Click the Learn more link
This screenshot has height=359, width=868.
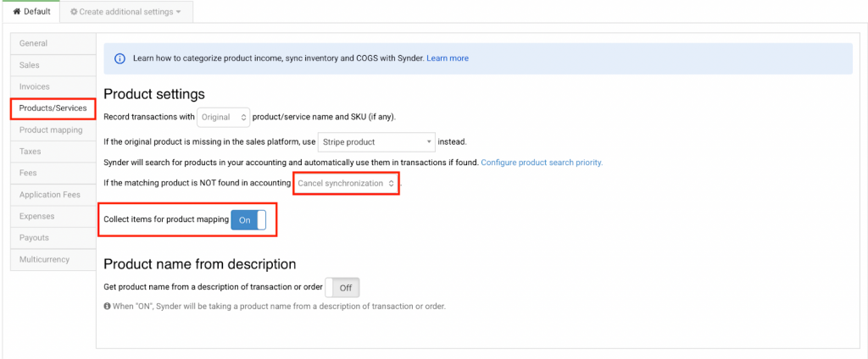pos(448,58)
